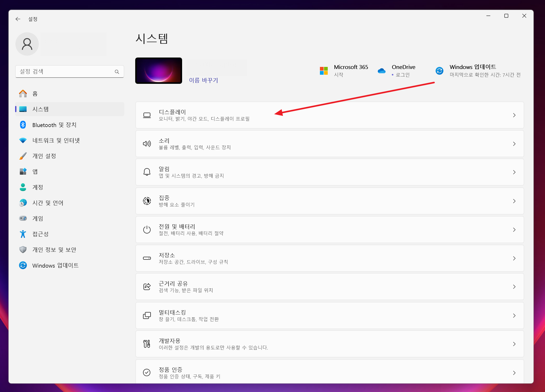Click the 이름 바꾸기 link

click(203, 80)
